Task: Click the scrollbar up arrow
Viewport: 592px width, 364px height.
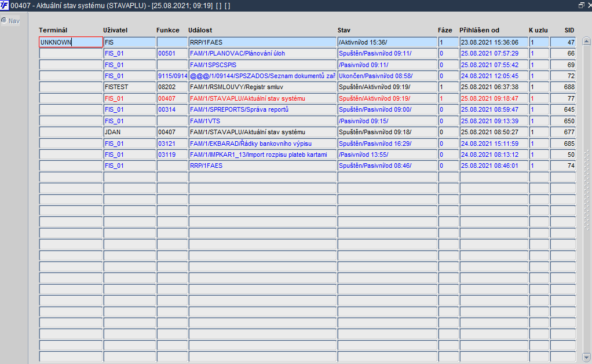Action: (x=586, y=41)
